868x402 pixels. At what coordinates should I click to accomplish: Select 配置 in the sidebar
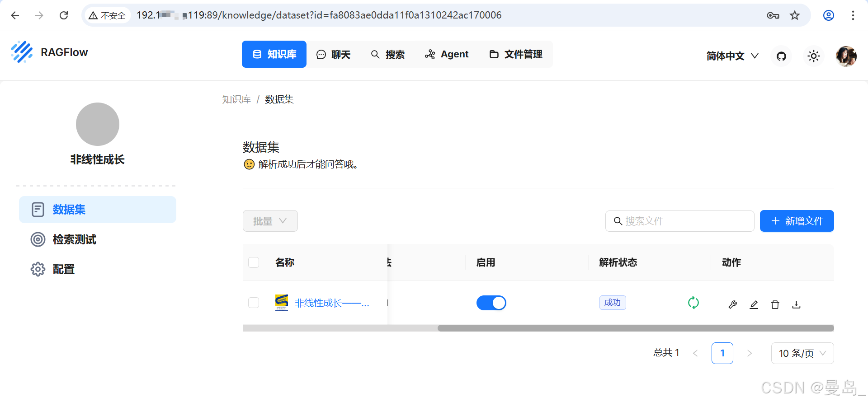coord(98,269)
